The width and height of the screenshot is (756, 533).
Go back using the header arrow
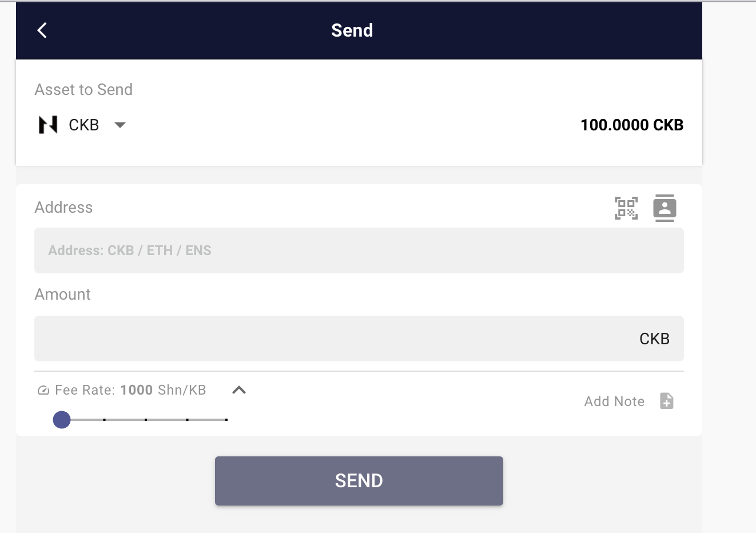pos(42,30)
